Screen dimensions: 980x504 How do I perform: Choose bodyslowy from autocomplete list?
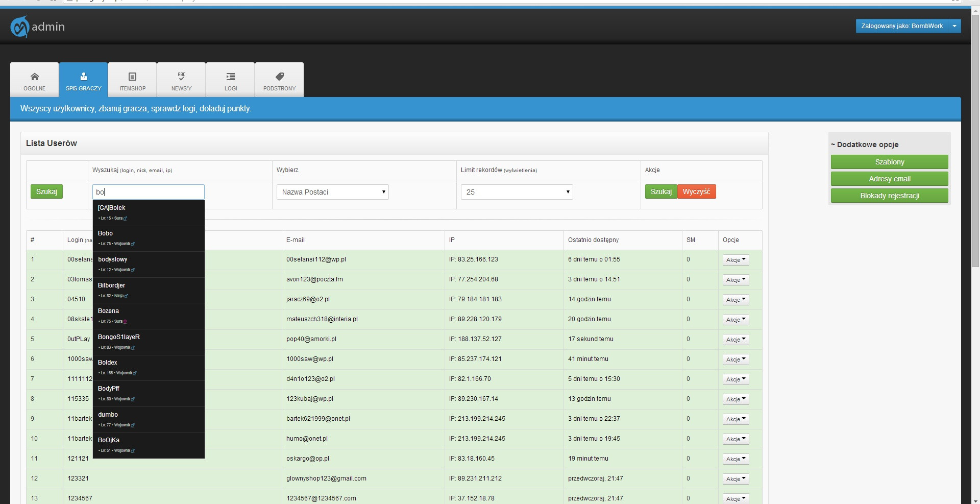tap(149, 265)
